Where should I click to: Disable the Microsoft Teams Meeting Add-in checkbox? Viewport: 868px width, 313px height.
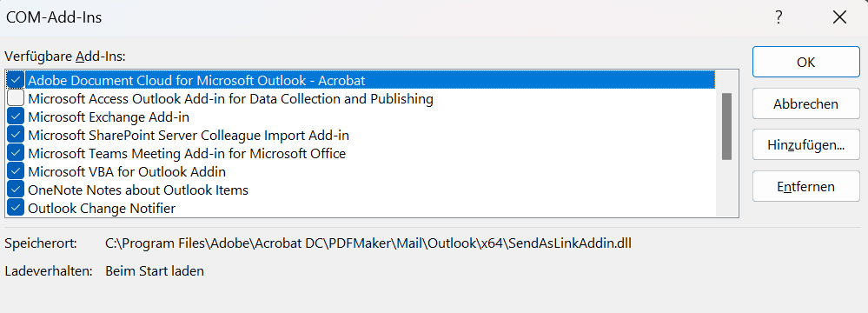tap(16, 153)
